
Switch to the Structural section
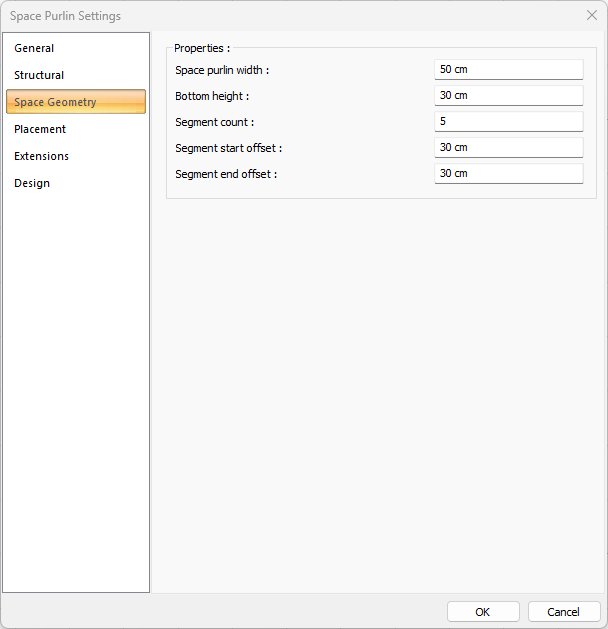[x=39, y=75]
